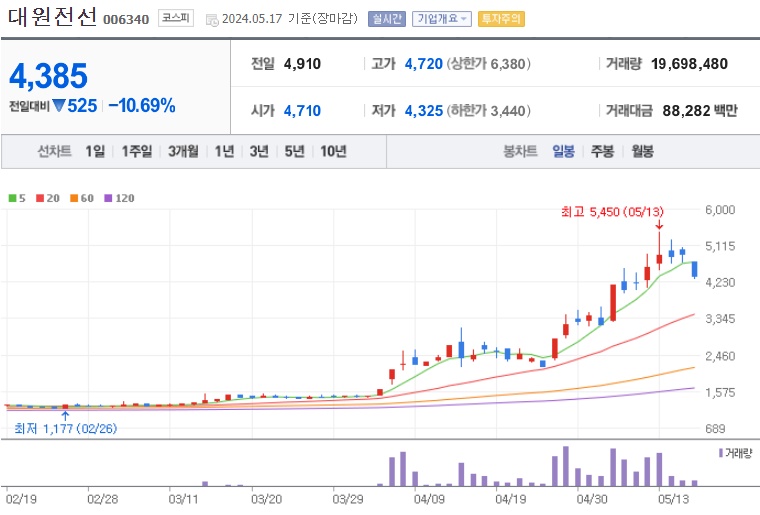
Task: Select the 1주일 line chart tab
Action: (x=137, y=152)
